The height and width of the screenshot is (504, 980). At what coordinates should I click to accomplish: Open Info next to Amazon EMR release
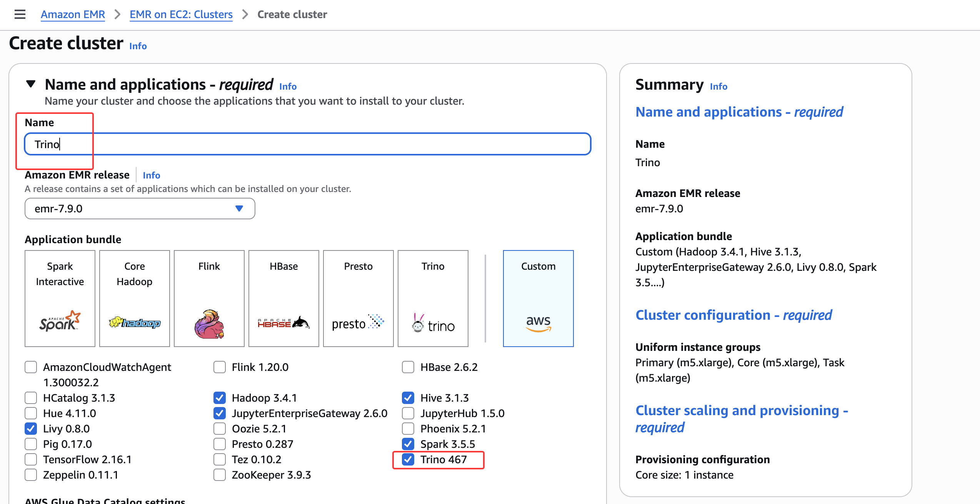(152, 175)
